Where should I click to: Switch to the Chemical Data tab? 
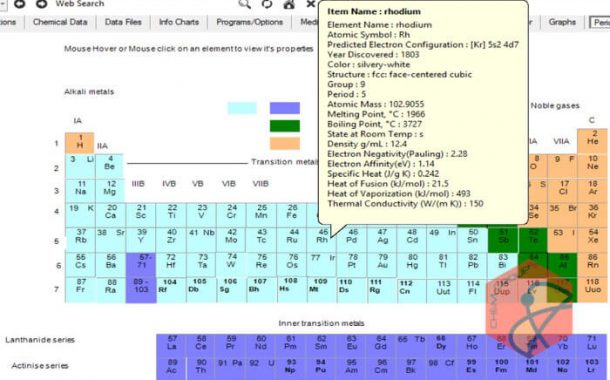pos(60,22)
